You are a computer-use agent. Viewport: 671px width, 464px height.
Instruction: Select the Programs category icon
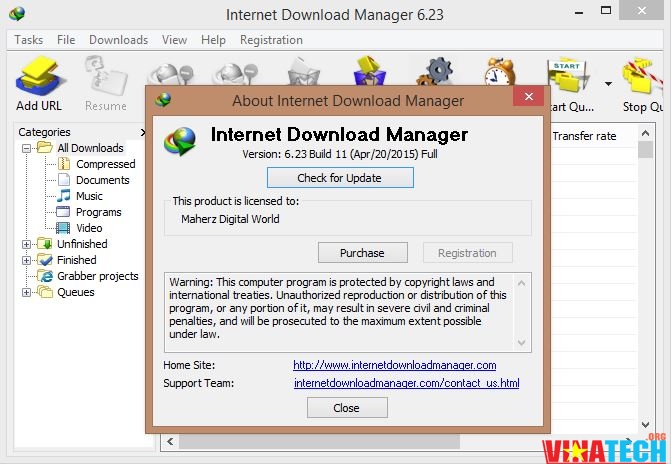click(63, 211)
